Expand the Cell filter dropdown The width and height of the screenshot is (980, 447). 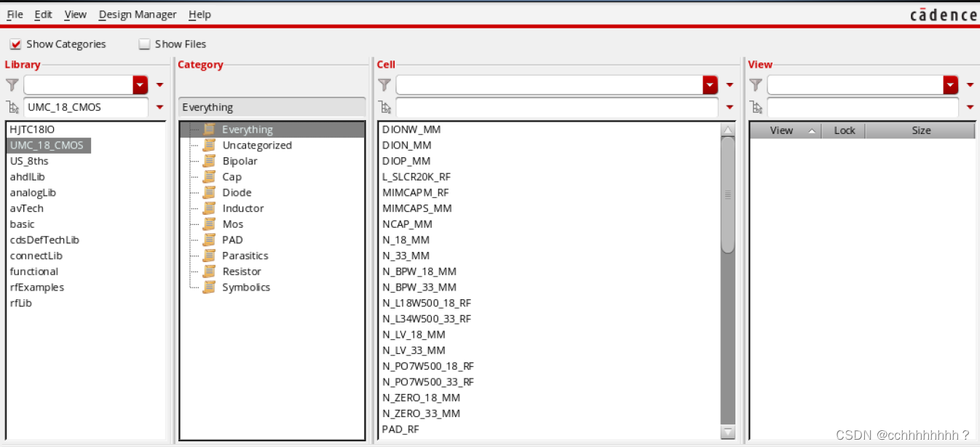pos(710,85)
